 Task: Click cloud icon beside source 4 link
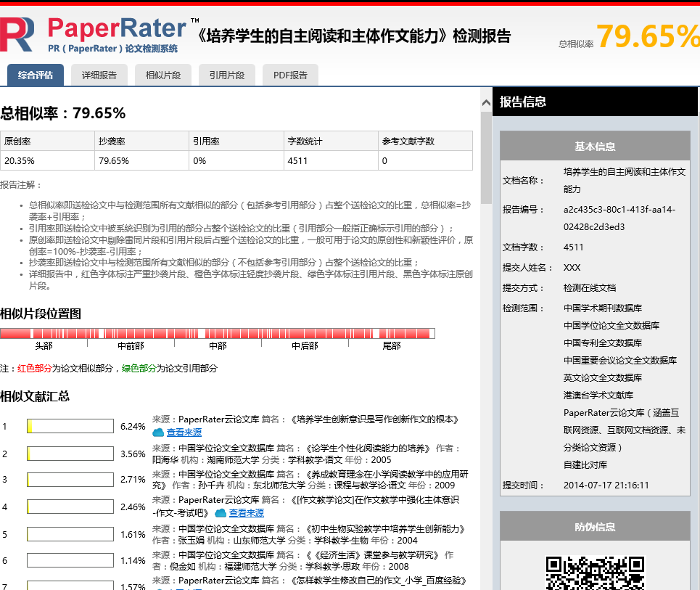coord(221,513)
